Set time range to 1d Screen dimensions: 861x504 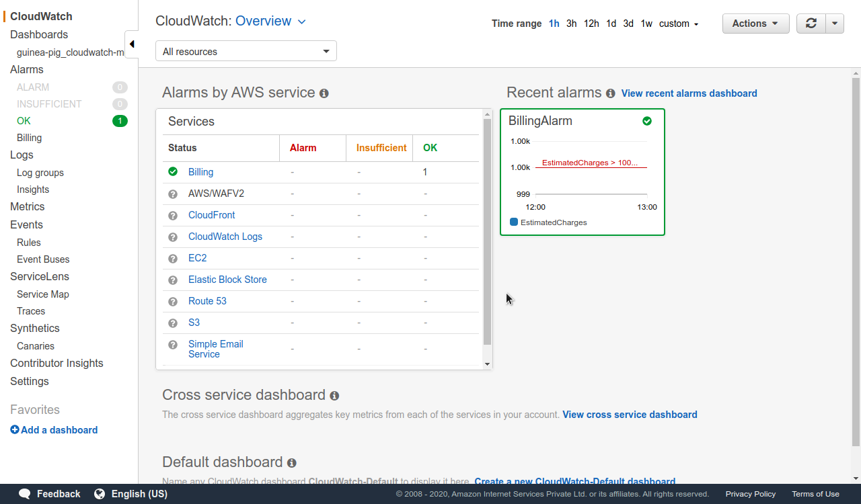click(611, 24)
